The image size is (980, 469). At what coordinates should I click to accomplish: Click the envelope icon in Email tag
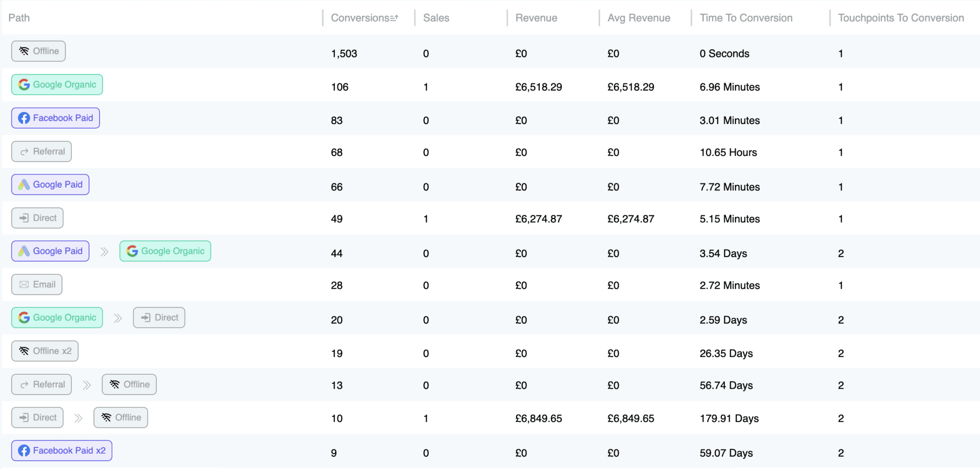point(24,285)
